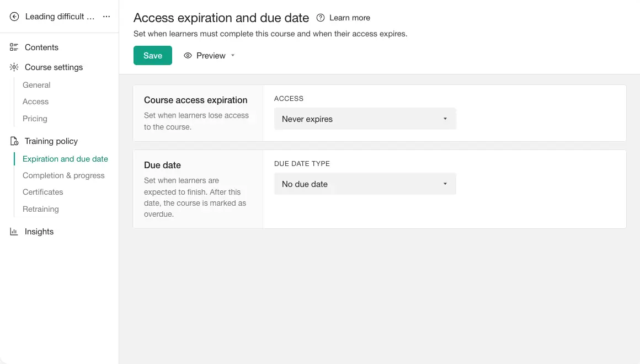Click the Training policy label
Image resolution: width=640 pixels, height=364 pixels.
point(51,141)
